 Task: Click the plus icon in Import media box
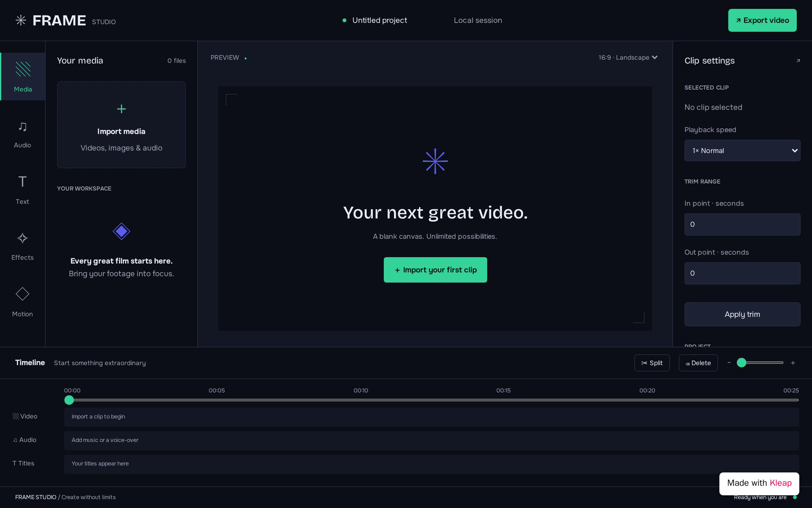click(x=121, y=109)
